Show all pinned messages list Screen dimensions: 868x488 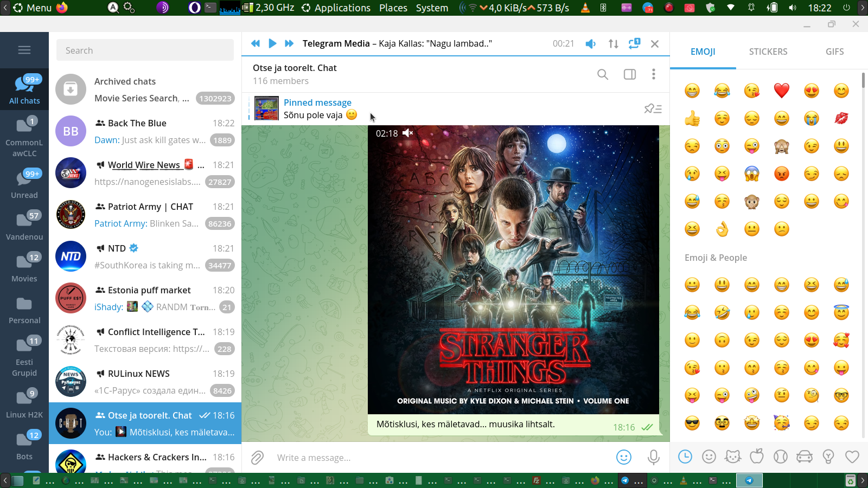click(653, 109)
